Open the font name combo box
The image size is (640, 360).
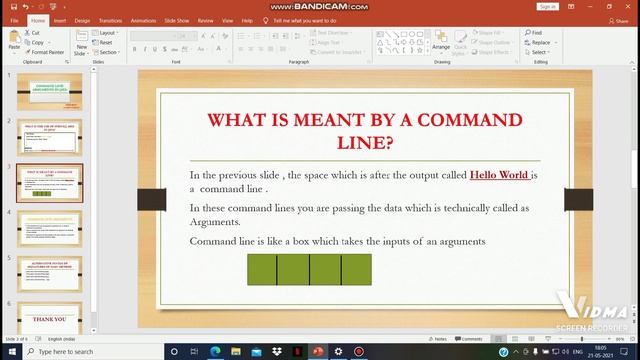tap(153, 36)
